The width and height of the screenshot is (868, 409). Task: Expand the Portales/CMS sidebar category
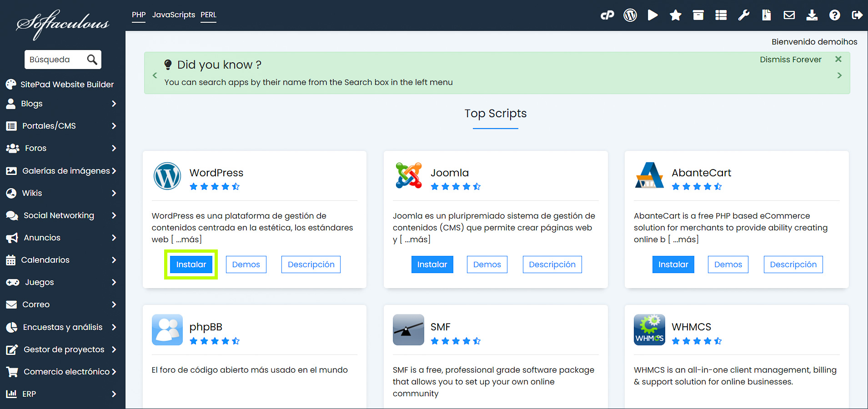coord(61,126)
